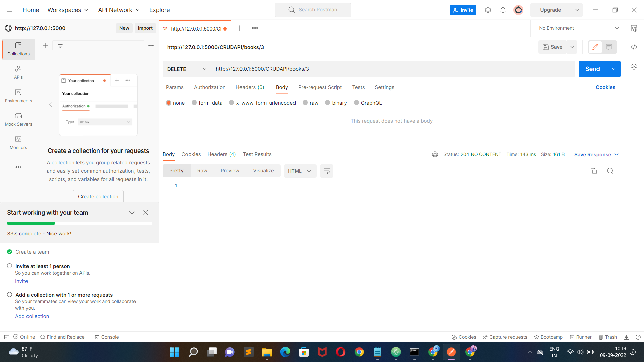Open Postman settings gear
The image size is (644, 362).
pos(488,10)
